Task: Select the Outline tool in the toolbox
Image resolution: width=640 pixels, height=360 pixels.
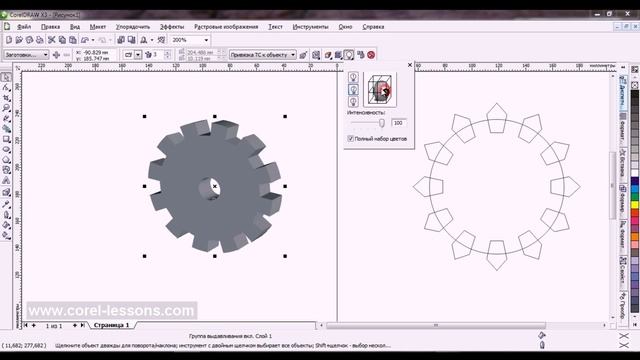Action: (x=6, y=215)
